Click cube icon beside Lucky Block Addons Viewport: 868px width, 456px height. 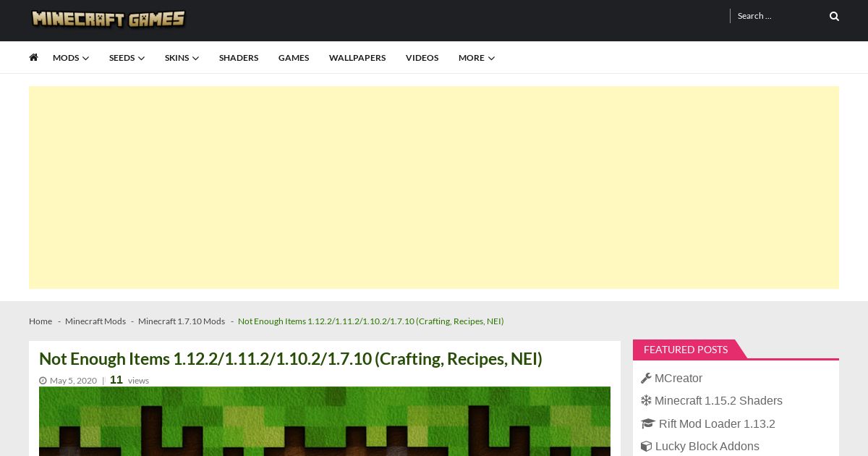(646, 446)
